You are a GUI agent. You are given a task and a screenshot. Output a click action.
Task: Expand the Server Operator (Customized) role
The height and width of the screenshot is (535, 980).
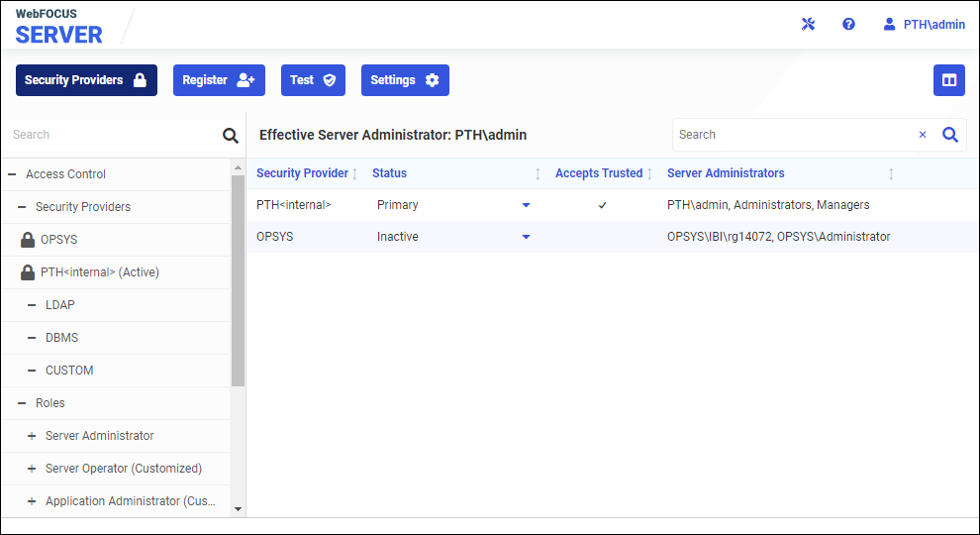(32, 468)
